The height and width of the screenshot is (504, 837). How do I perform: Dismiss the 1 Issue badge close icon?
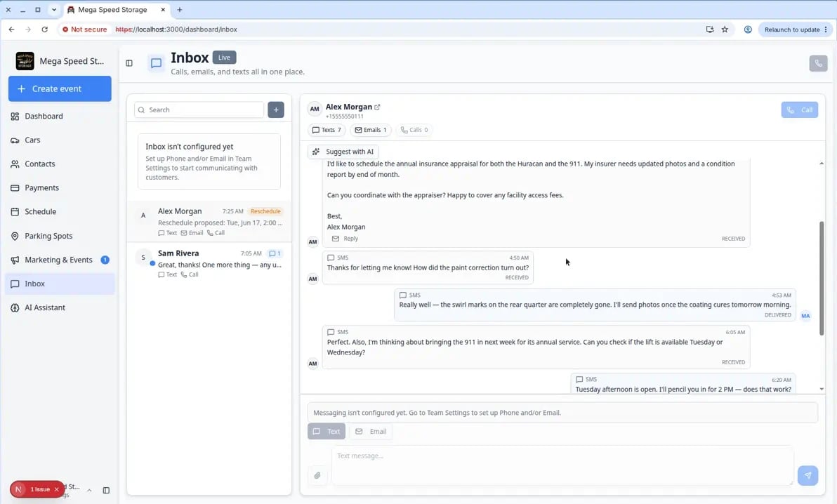(57, 489)
